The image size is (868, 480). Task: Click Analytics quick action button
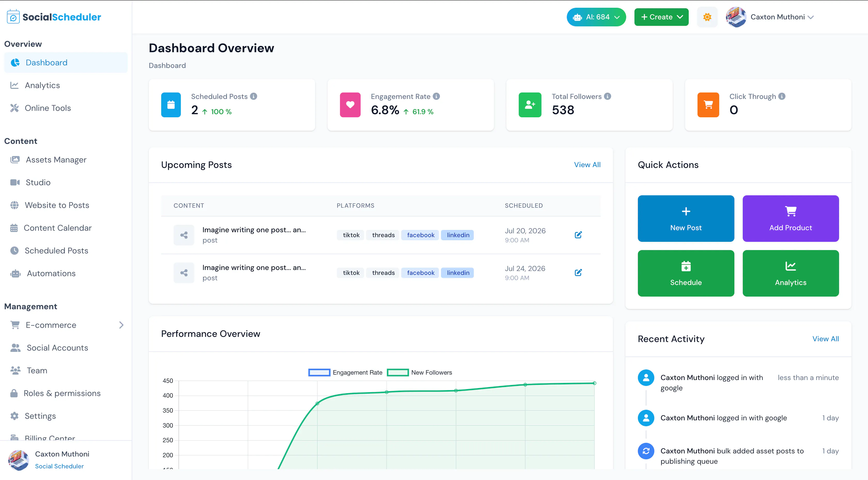click(791, 273)
